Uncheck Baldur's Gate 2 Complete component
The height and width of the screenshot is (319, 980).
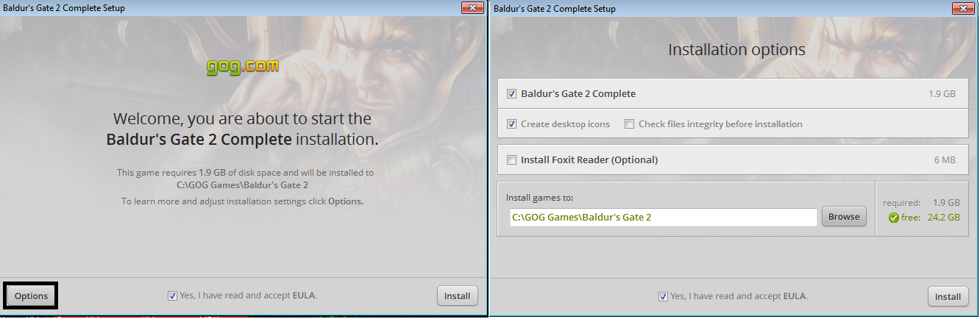[x=511, y=94]
